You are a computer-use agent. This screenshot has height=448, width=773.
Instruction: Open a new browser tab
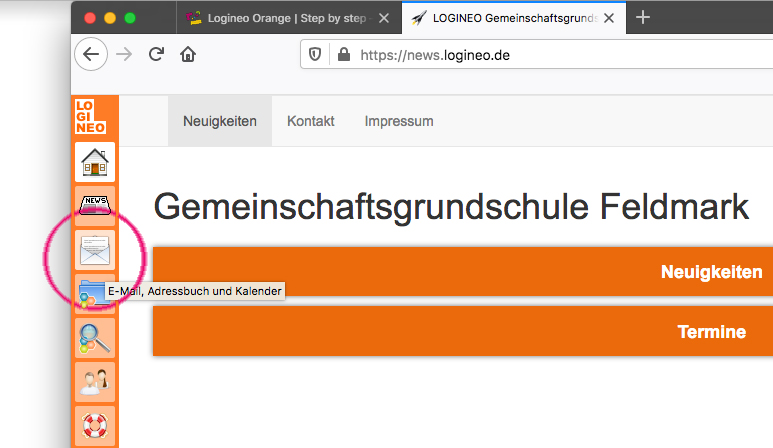click(643, 17)
